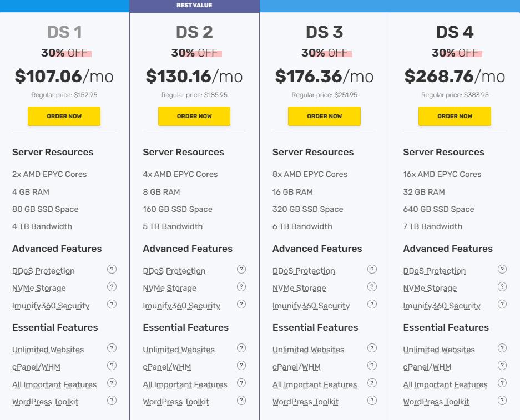Click help icon beside DS 4 Unlimited Websites

tap(502, 348)
